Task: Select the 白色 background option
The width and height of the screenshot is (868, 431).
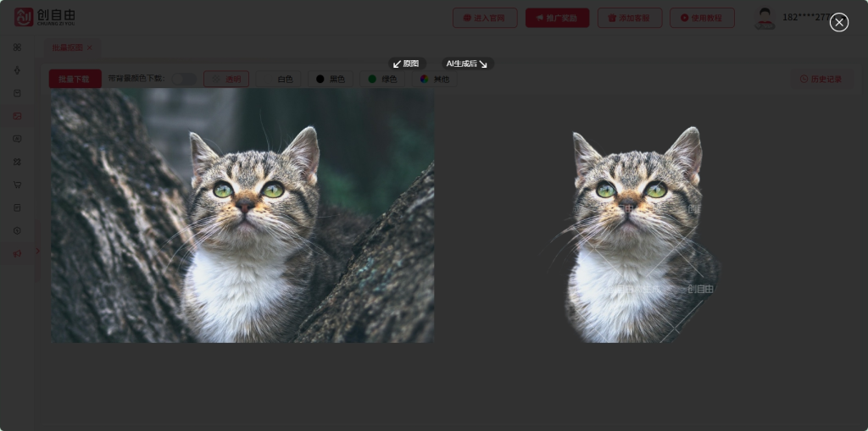Action: coord(278,79)
